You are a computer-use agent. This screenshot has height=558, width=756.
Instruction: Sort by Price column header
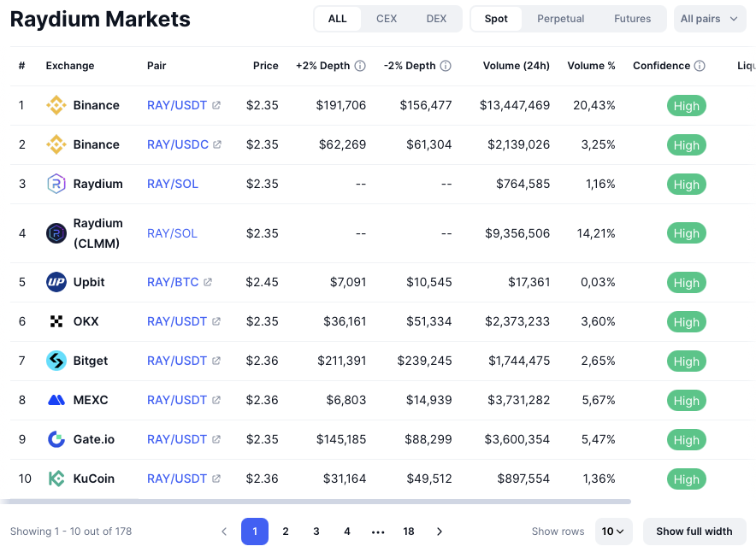click(266, 66)
